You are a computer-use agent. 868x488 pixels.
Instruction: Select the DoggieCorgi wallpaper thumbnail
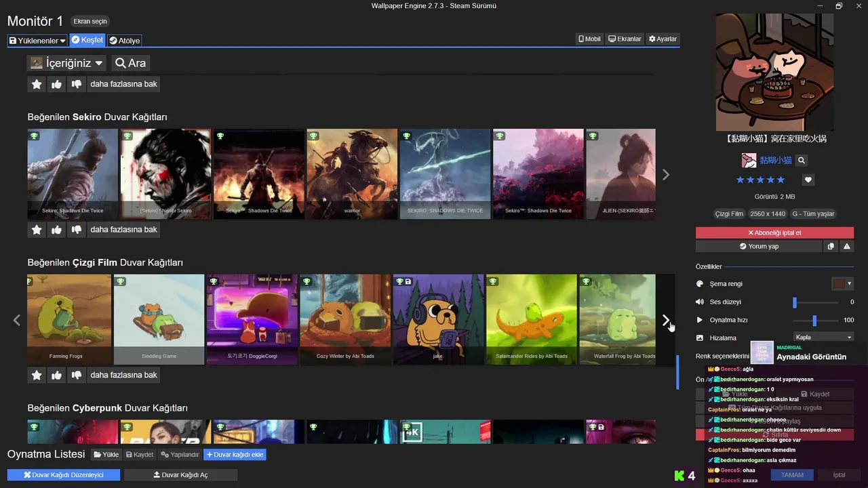tap(252, 319)
